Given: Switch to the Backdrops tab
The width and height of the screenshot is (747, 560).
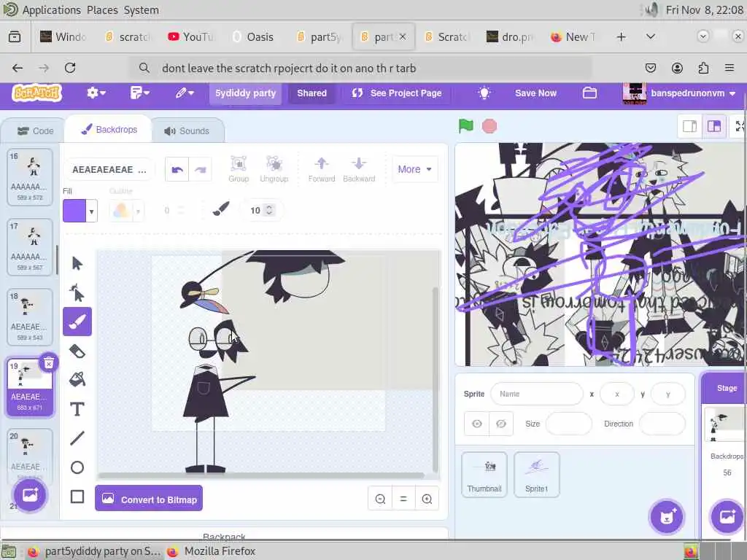Looking at the screenshot, I should point(109,130).
